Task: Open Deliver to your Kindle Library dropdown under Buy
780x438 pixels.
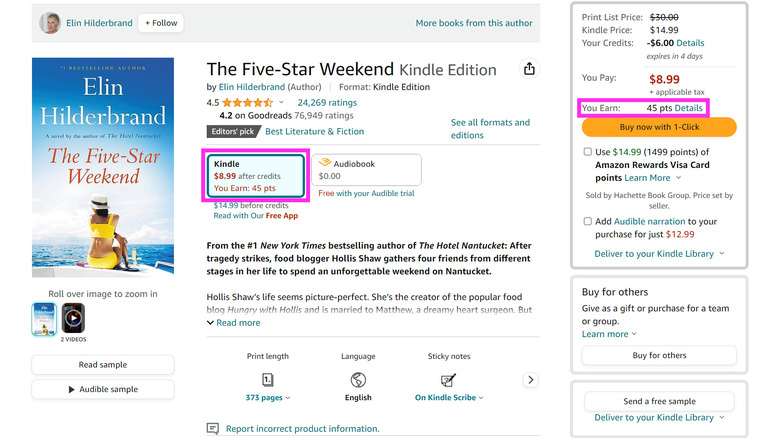Action: coord(659,254)
